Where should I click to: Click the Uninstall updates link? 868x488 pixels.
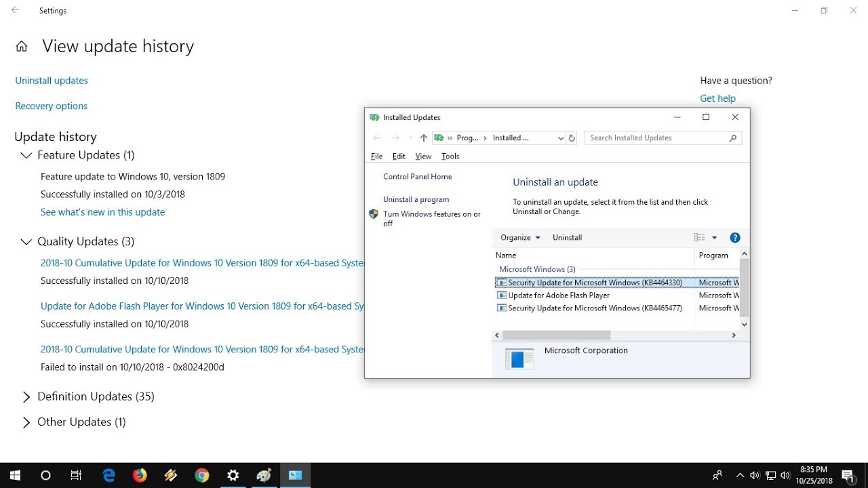point(52,81)
